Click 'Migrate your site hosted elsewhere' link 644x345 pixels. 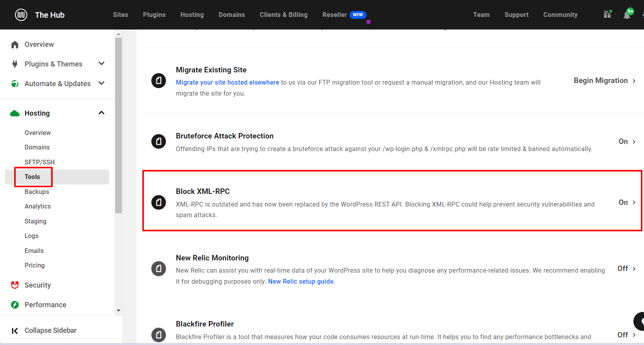pyautogui.click(x=227, y=82)
